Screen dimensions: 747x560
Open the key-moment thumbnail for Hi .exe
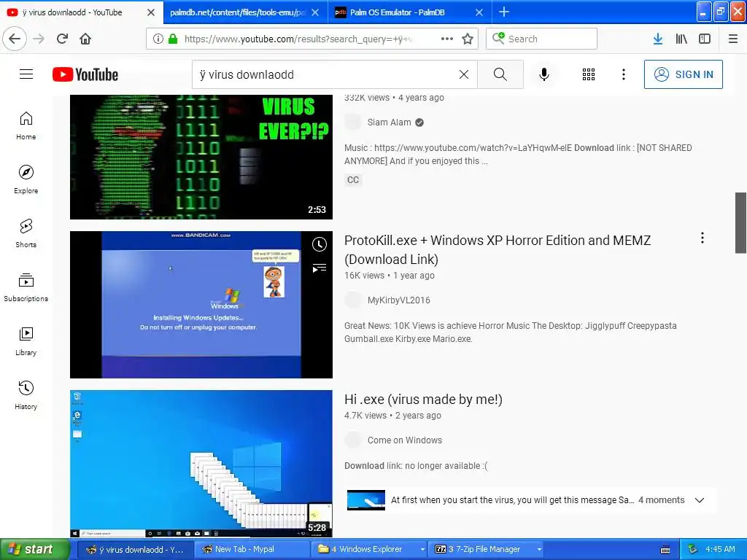coord(366,500)
